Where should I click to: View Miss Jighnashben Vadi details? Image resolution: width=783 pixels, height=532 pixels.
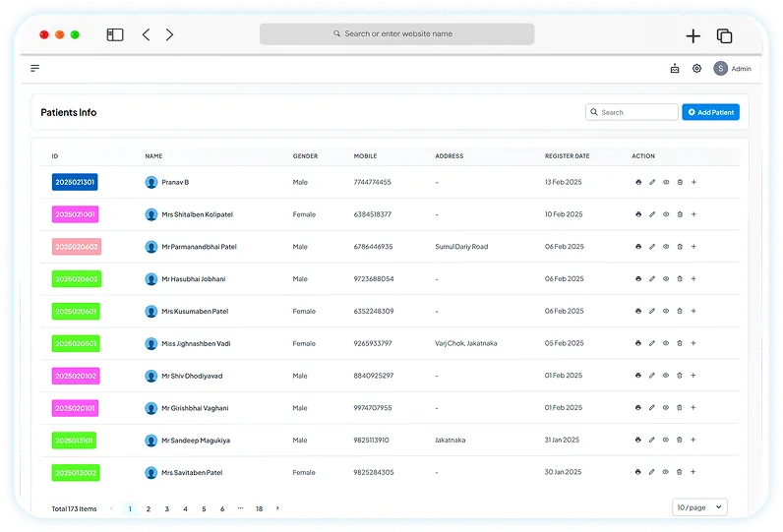666,343
